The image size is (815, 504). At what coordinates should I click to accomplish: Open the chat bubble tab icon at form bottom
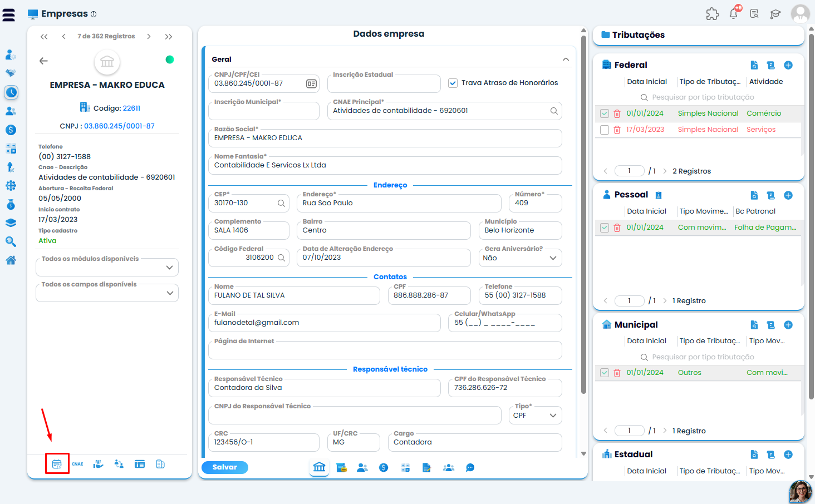(x=470, y=468)
